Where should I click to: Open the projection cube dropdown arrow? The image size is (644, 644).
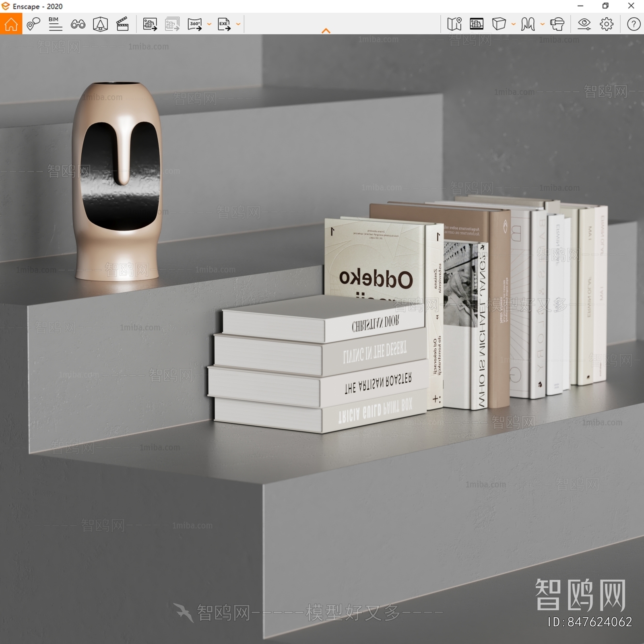tap(513, 24)
